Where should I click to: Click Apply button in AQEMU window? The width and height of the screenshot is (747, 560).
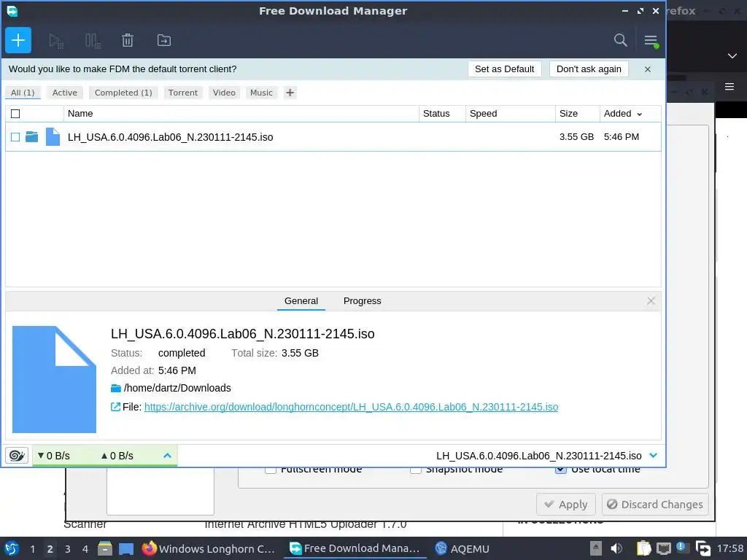click(566, 505)
